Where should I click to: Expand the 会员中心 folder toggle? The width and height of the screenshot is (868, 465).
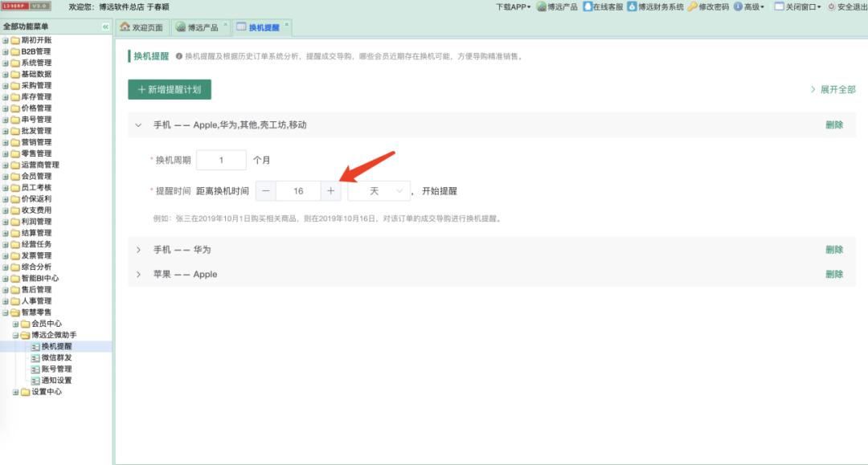14,323
